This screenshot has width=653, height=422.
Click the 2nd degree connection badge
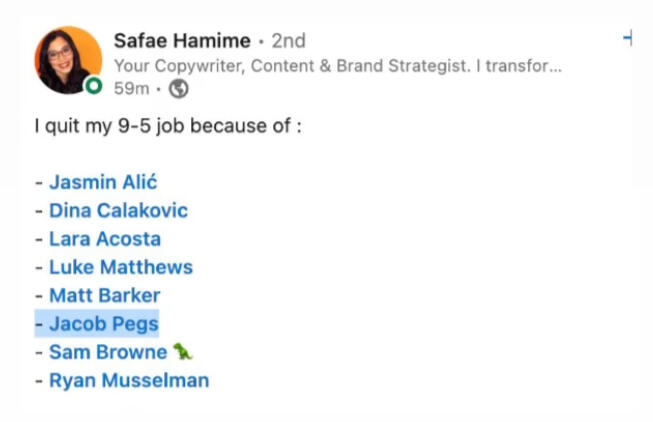point(289,41)
